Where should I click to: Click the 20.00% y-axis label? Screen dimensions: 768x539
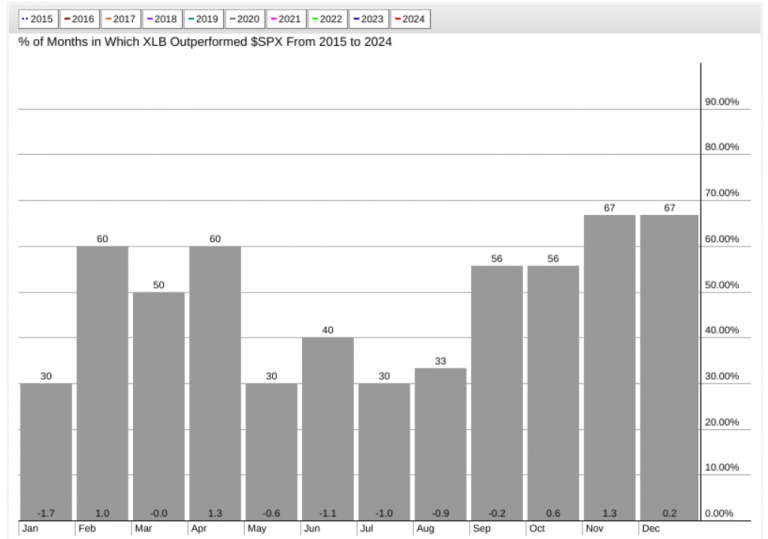click(721, 422)
